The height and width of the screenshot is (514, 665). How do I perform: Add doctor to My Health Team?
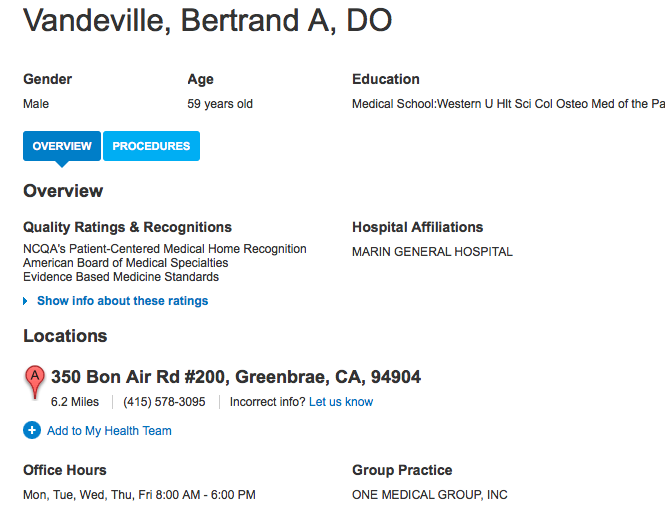point(109,430)
